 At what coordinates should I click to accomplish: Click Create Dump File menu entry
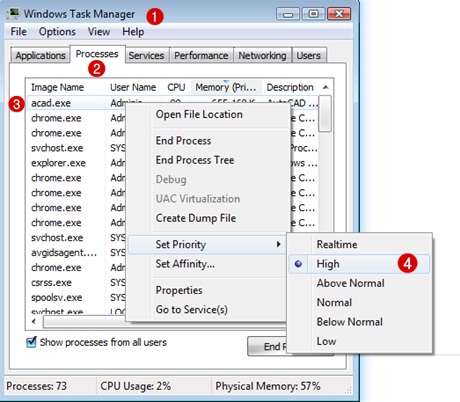207,218
